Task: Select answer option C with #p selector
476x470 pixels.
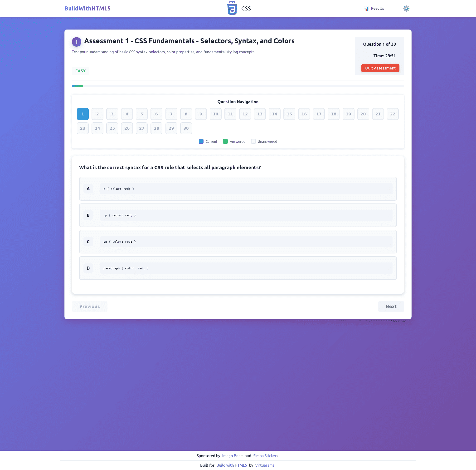Action: [238, 242]
